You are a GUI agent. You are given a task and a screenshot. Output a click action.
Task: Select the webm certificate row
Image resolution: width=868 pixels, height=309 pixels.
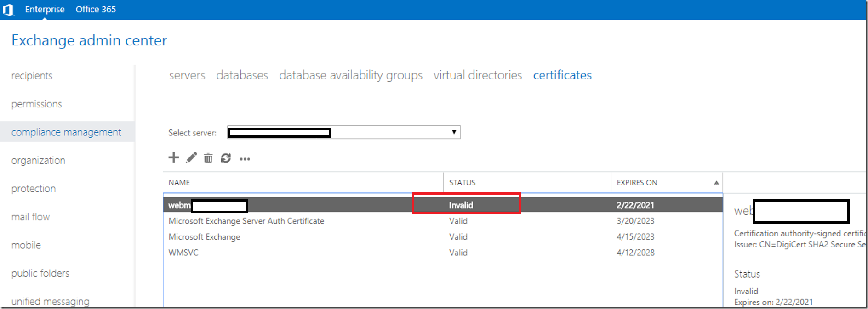click(x=443, y=205)
